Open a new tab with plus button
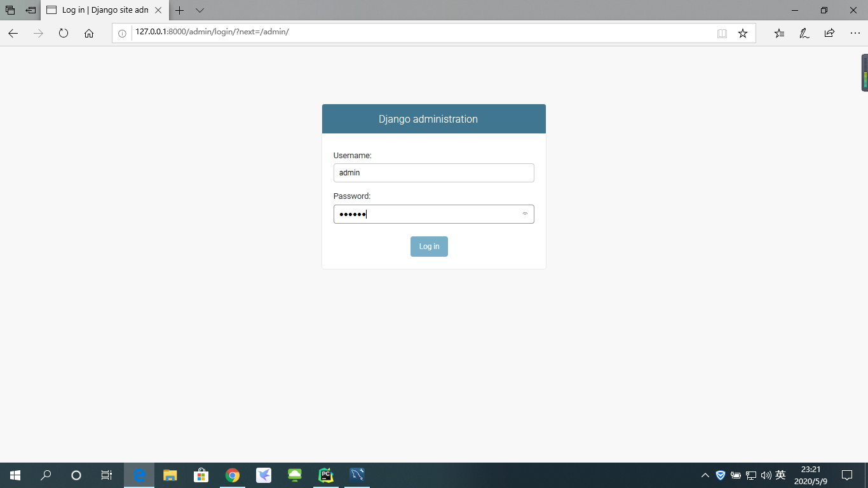The height and width of the screenshot is (488, 868). click(x=180, y=10)
